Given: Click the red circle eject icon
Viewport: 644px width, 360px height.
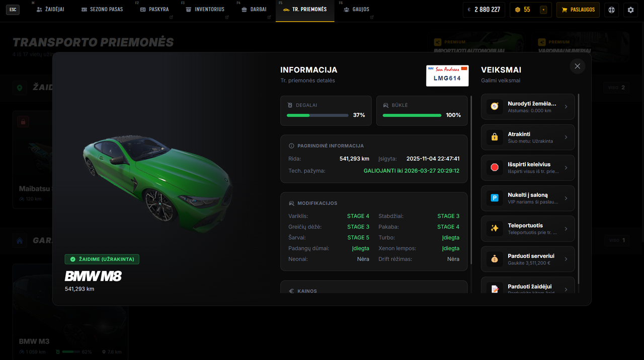Looking at the screenshot, I should 495,168.
